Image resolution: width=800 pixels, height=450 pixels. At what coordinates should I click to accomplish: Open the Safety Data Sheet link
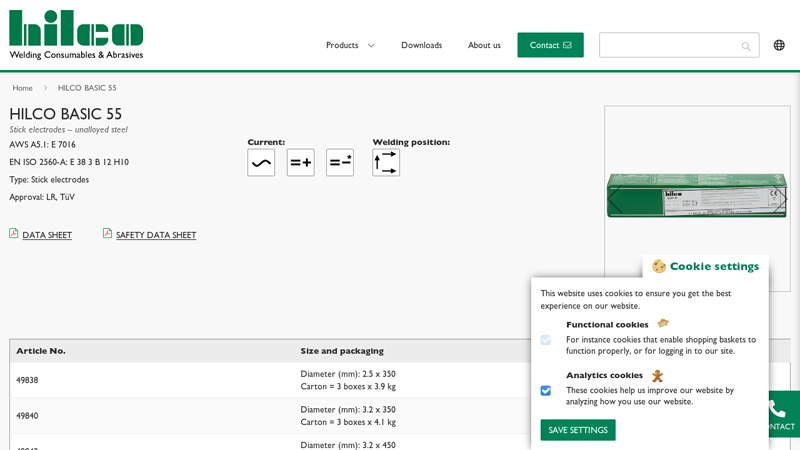[x=155, y=235]
